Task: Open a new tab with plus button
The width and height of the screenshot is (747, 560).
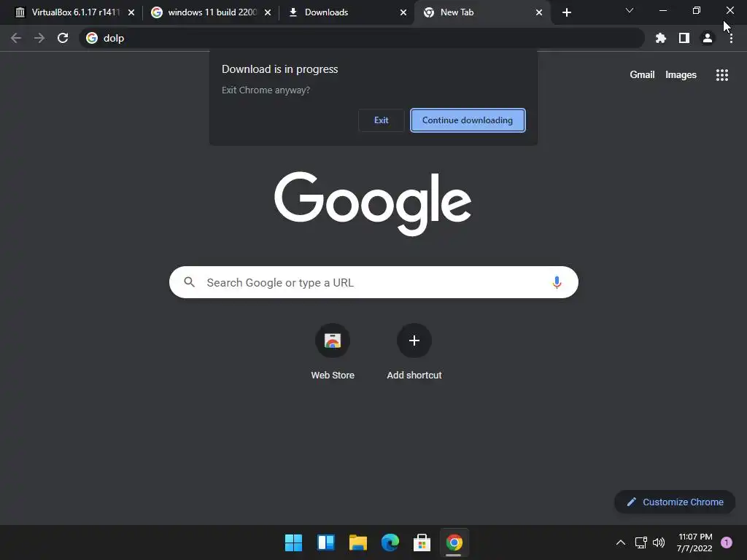Action: tap(566, 12)
